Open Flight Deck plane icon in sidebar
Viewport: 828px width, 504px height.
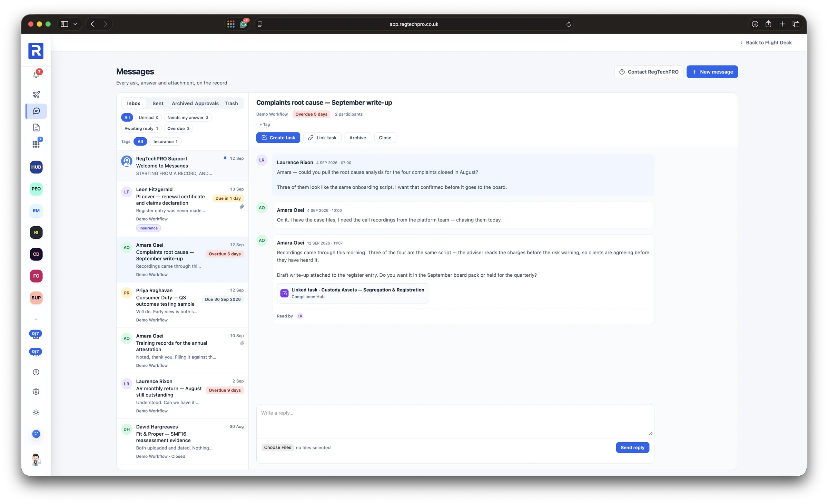[36, 94]
